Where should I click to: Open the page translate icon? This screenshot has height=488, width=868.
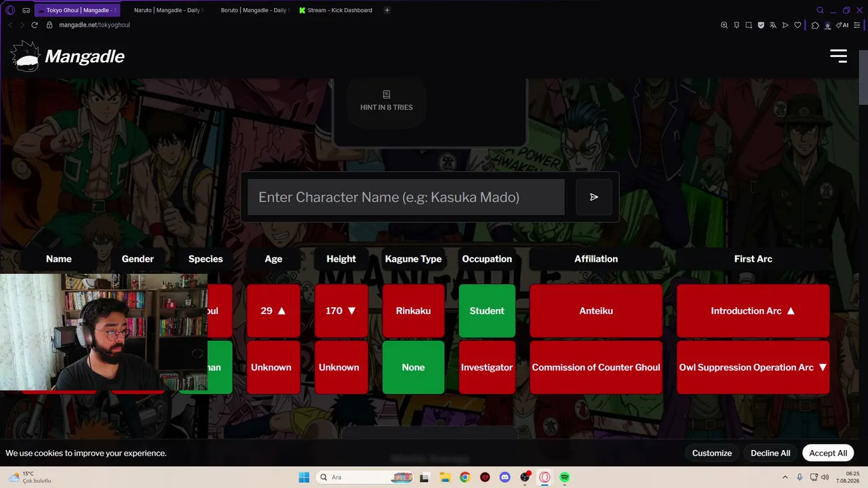pyautogui.click(x=773, y=25)
